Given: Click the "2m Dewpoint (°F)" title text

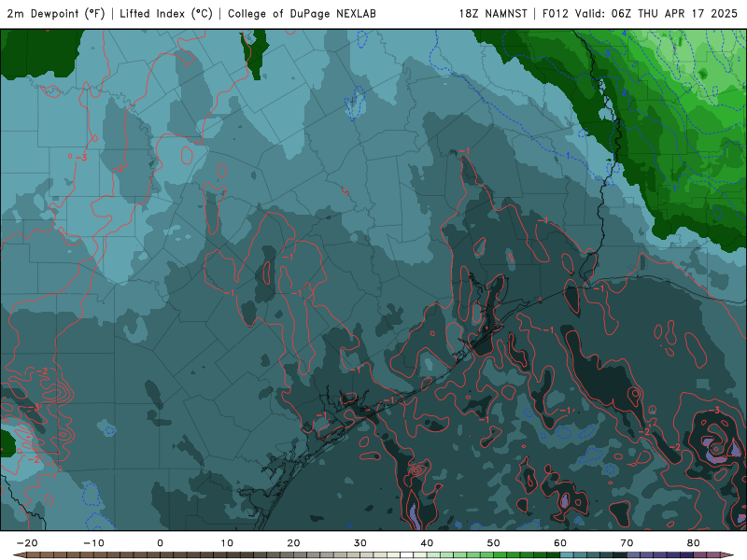Looking at the screenshot, I should point(56,14).
